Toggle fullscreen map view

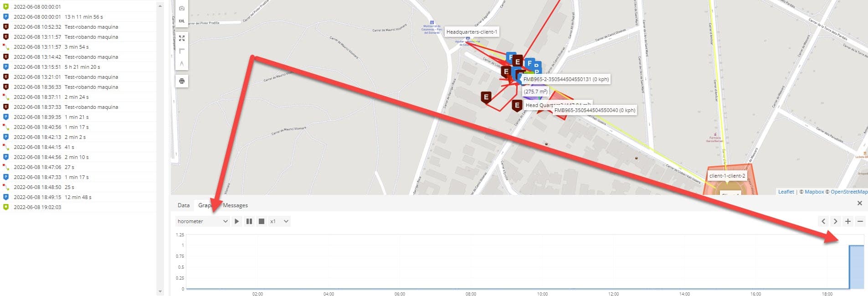182,38
